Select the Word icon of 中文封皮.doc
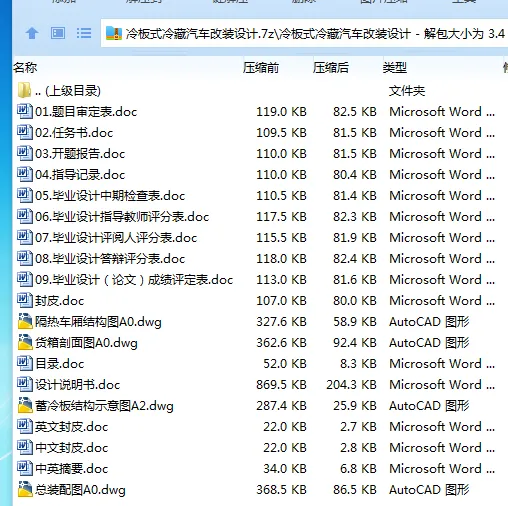Image resolution: width=508 pixels, height=506 pixels. pyautogui.click(x=25, y=447)
